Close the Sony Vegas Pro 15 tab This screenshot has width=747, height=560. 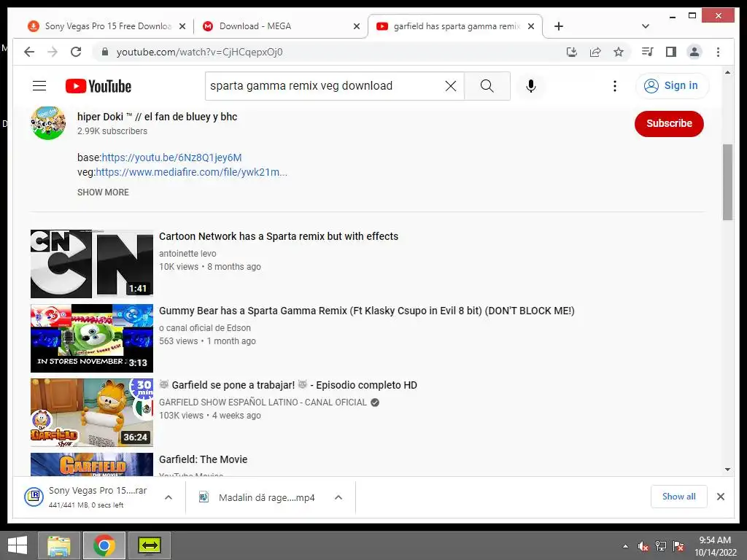pos(182,27)
